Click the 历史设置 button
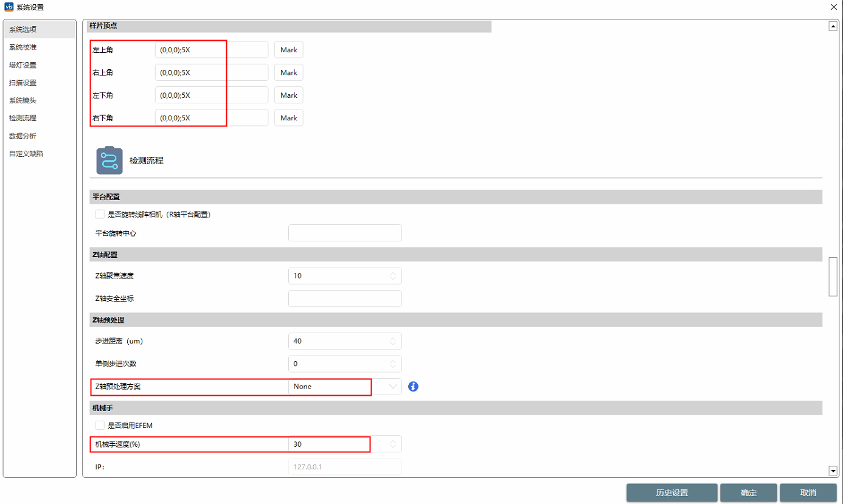 pyautogui.click(x=671, y=493)
